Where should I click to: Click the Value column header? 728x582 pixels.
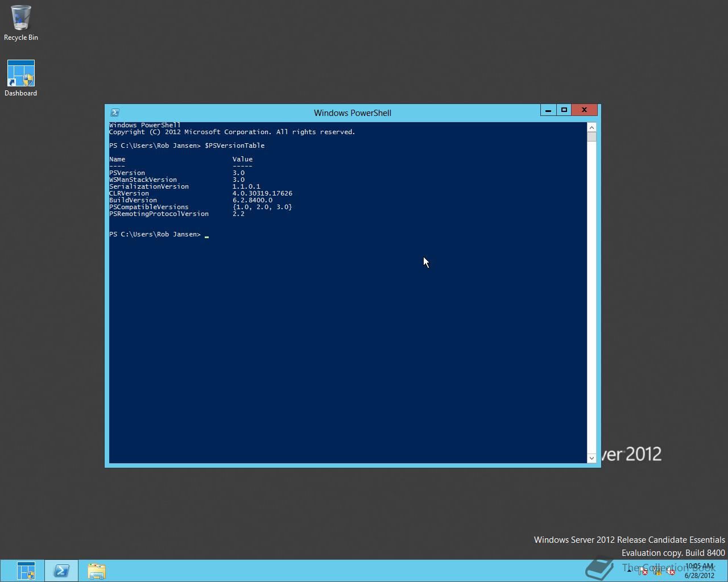pos(242,159)
